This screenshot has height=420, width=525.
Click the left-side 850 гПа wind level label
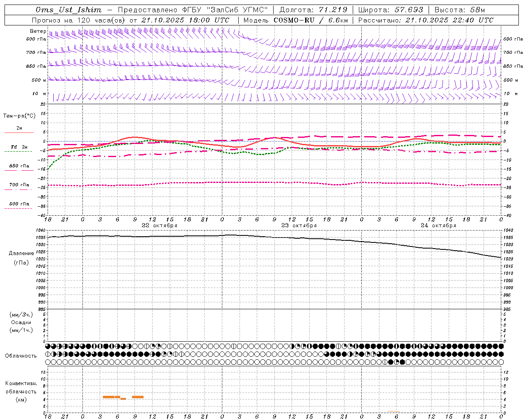36,66
